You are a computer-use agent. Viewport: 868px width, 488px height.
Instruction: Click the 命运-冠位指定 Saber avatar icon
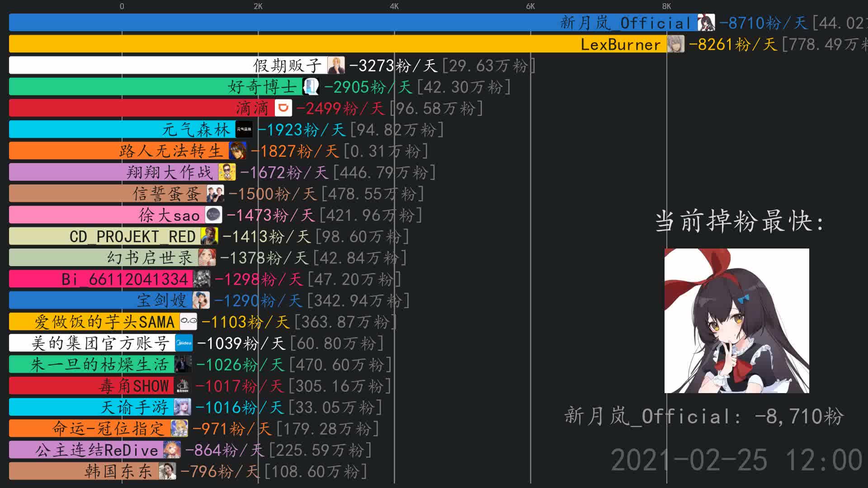click(x=179, y=428)
